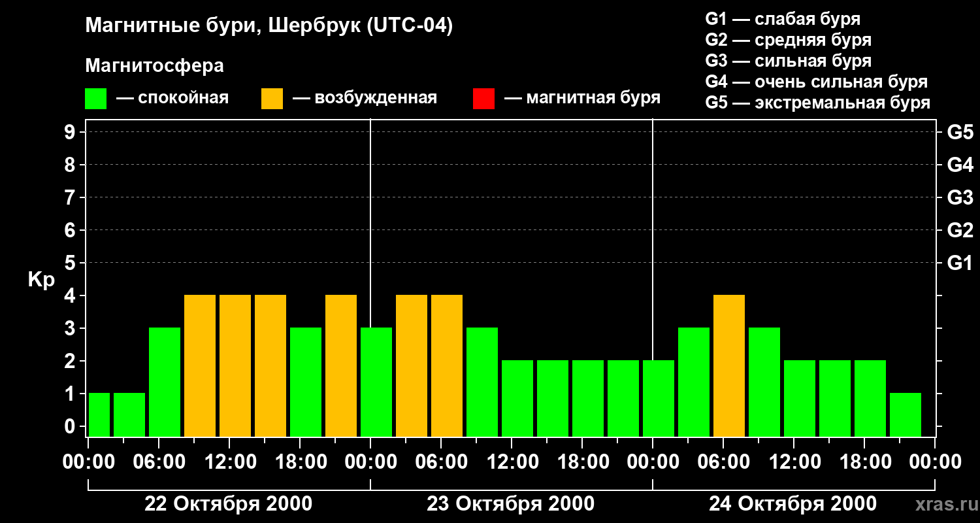Click the '22 Октября 2000' date label
The width and height of the screenshot is (980, 523).
click(x=228, y=504)
